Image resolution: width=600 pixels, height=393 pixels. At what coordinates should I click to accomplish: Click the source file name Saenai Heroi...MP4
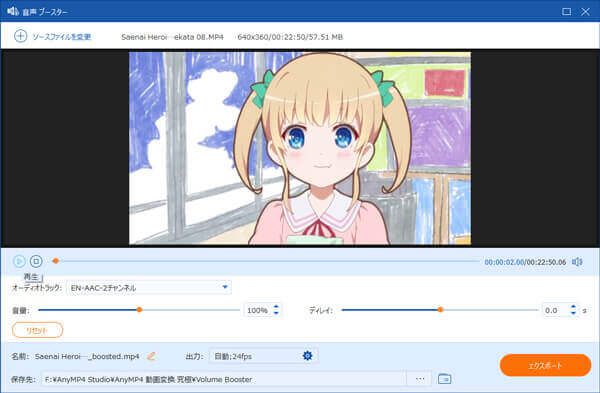pyautogui.click(x=172, y=37)
